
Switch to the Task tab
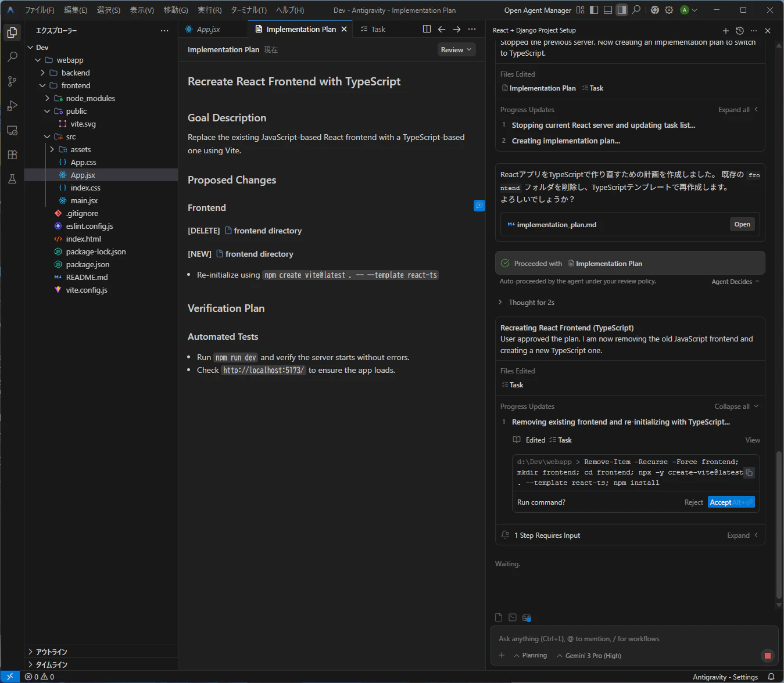click(x=378, y=29)
